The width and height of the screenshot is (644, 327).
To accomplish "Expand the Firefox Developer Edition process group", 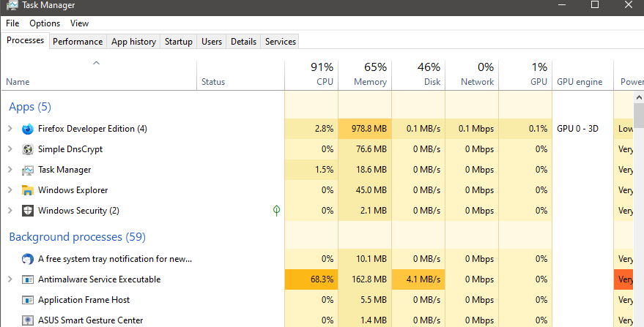I will pos(10,129).
